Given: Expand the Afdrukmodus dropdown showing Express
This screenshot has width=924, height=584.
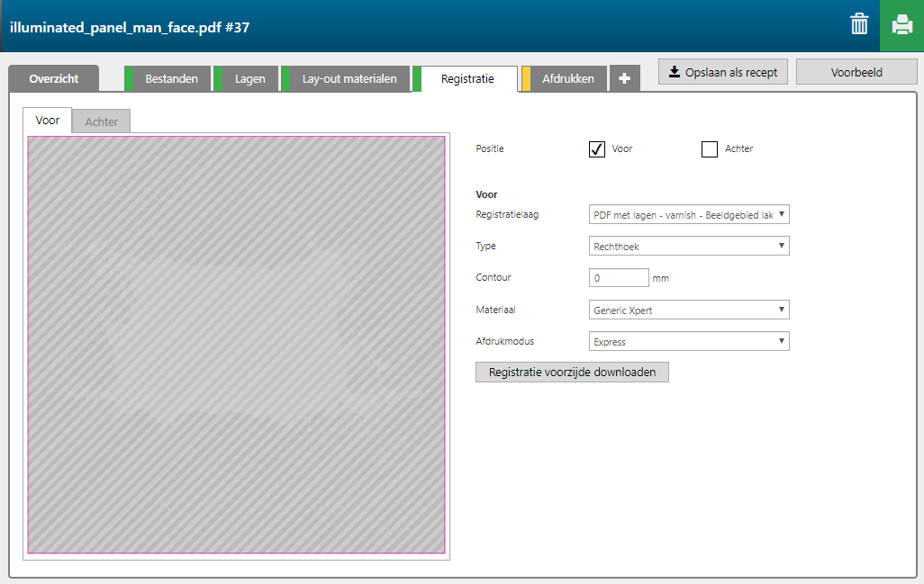Looking at the screenshot, I should click(x=688, y=342).
